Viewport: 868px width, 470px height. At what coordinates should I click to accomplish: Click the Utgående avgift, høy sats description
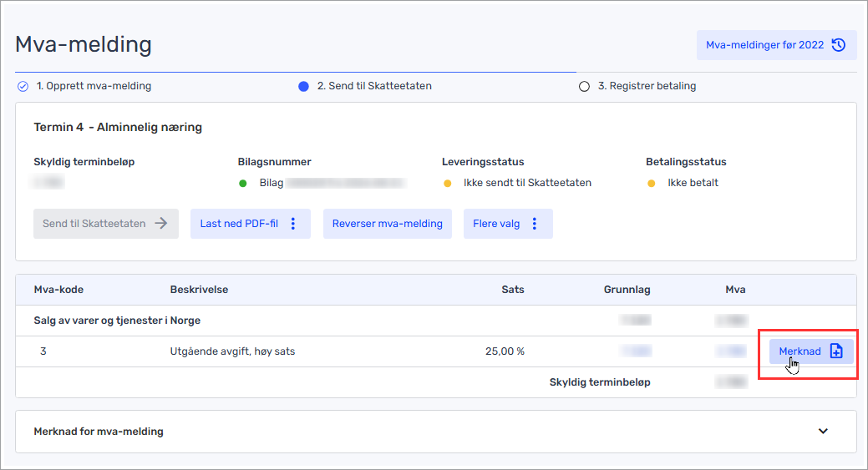click(232, 351)
